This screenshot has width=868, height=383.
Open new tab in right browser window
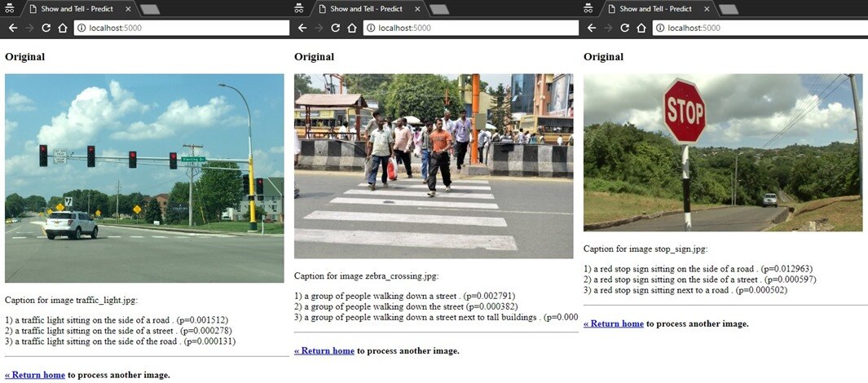729,10
